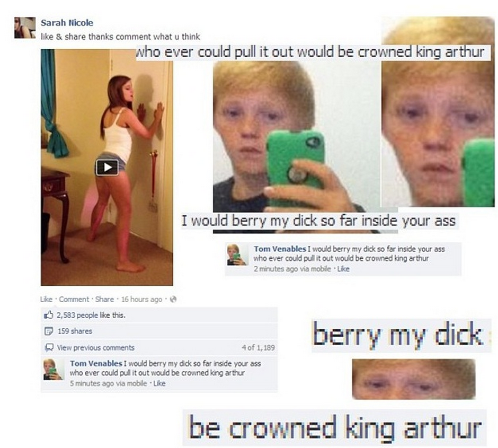Click the globe privacy icon after 16 hours ago

173,300
